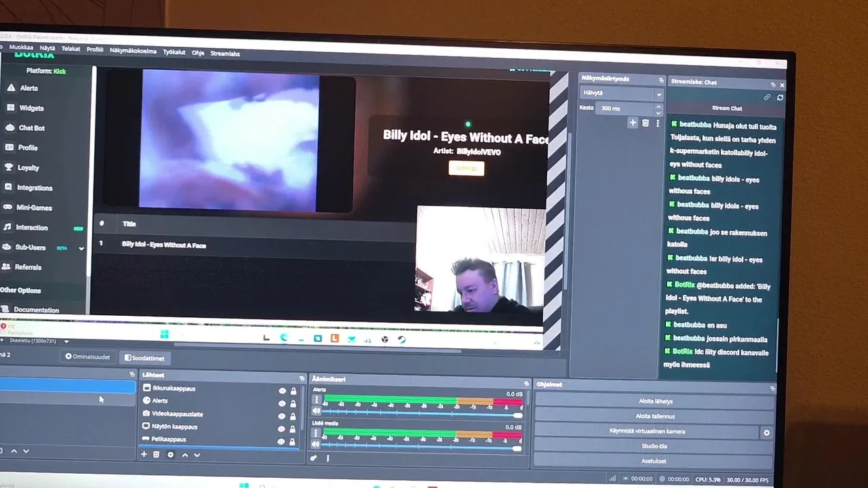Refresh the Streamlabs Chat dock
Image resolution: width=868 pixels, height=488 pixels.
(x=780, y=98)
